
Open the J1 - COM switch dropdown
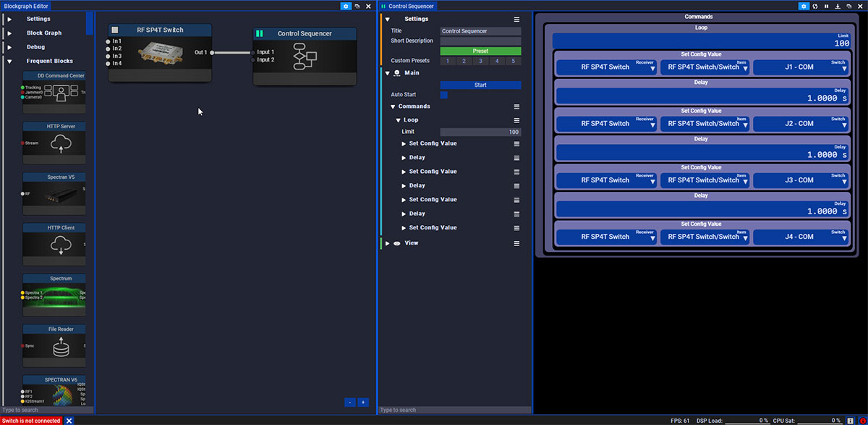[799, 67]
